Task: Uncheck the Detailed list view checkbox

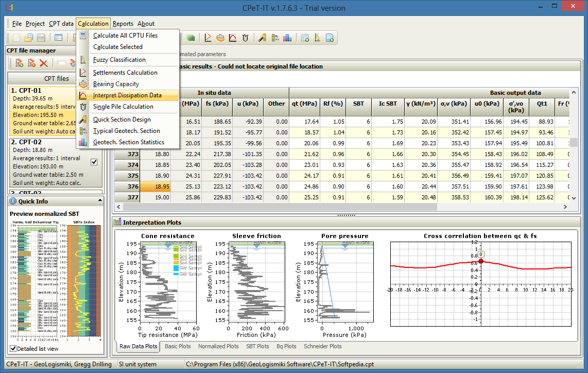Action: tap(13, 349)
